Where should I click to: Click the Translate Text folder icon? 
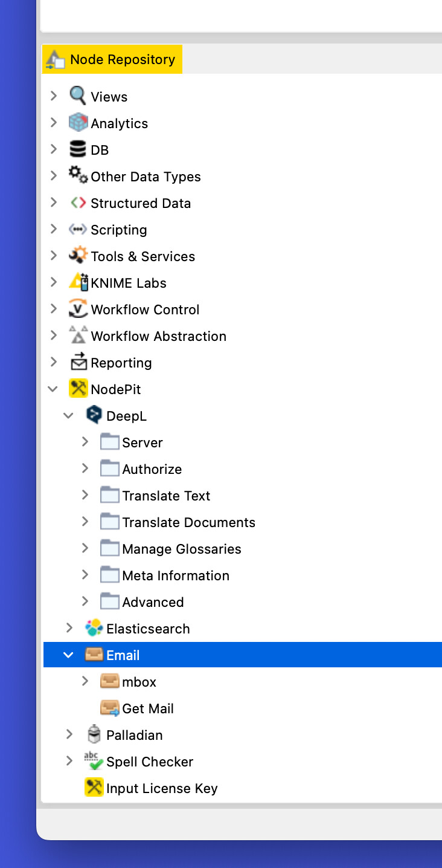tap(109, 494)
